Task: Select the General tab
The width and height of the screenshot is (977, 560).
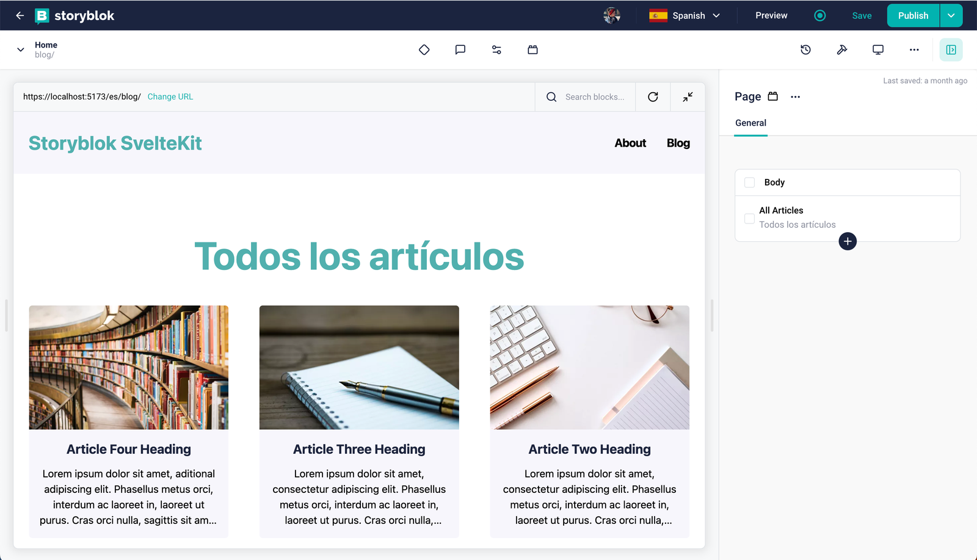Action: click(x=750, y=123)
